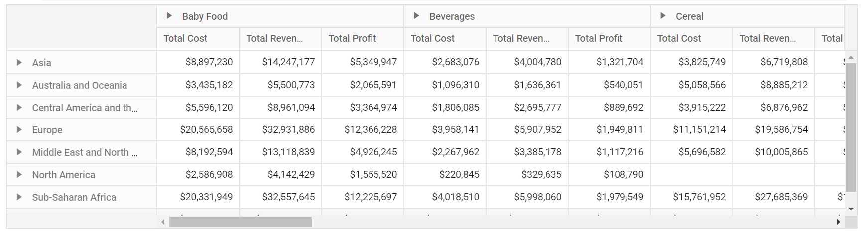
Task: Select the Australia and Oceania row label
Action: [x=80, y=85]
